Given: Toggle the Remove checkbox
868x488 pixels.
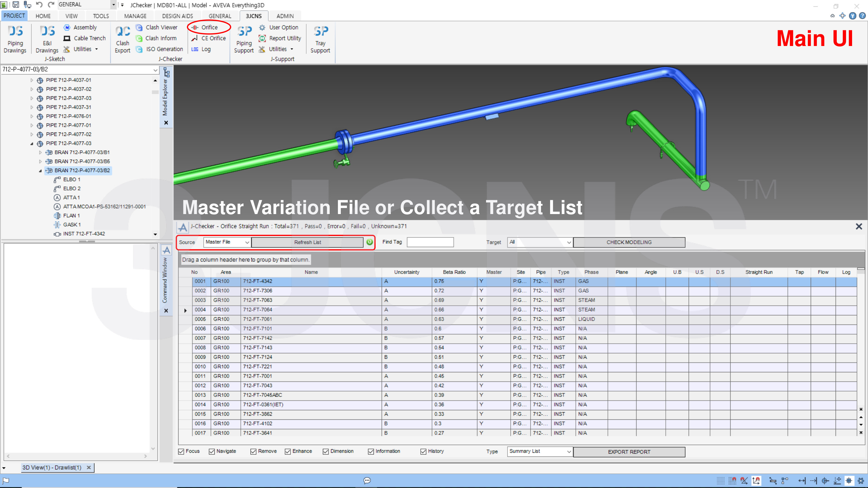Looking at the screenshot, I should point(253,452).
